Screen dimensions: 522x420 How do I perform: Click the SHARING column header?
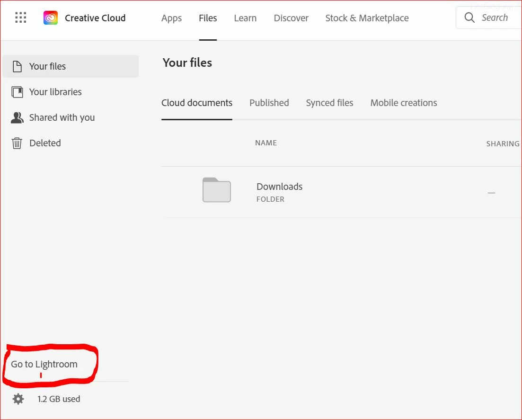(503, 143)
